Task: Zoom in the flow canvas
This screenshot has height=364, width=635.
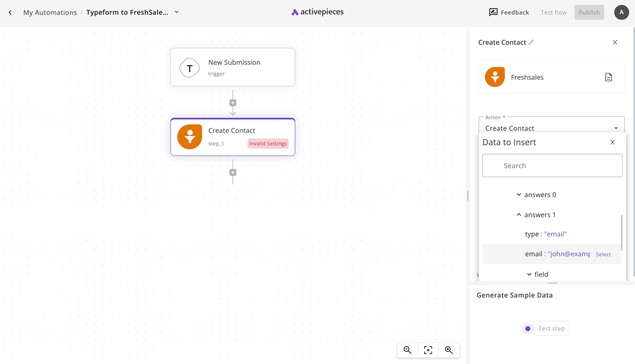Action: tap(449, 350)
